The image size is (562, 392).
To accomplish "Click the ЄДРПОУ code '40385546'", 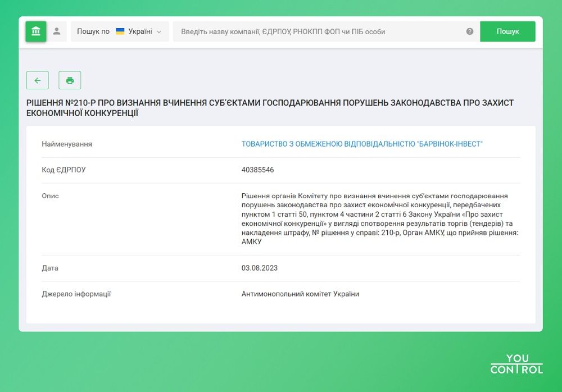I will 258,170.
